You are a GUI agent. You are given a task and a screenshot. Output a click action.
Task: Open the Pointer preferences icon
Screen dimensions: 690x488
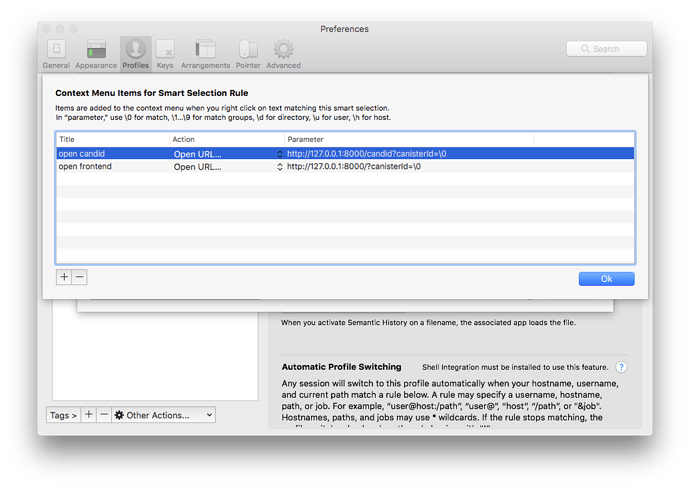click(x=248, y=54)
